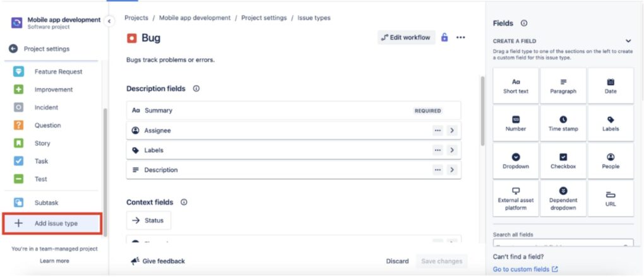Click the green Improvement plus icon
This screenshot has height=277, width=644.
coord(18,90)
